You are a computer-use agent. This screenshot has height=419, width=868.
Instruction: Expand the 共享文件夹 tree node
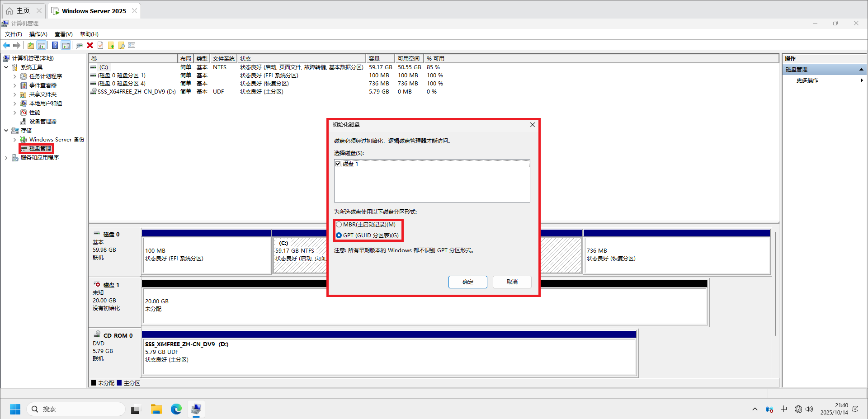14,94
